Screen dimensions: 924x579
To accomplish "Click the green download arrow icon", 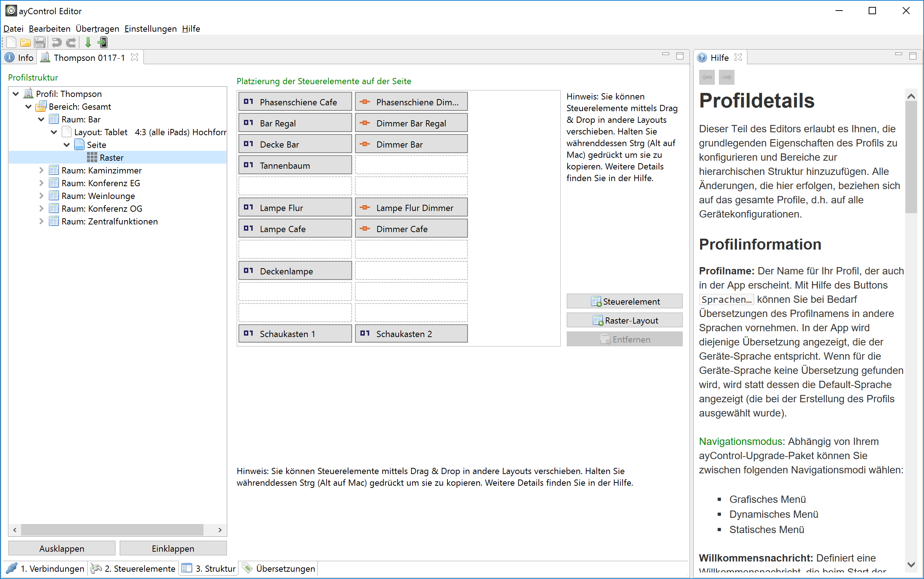I will pyautogui.click(x=88, y=42).
